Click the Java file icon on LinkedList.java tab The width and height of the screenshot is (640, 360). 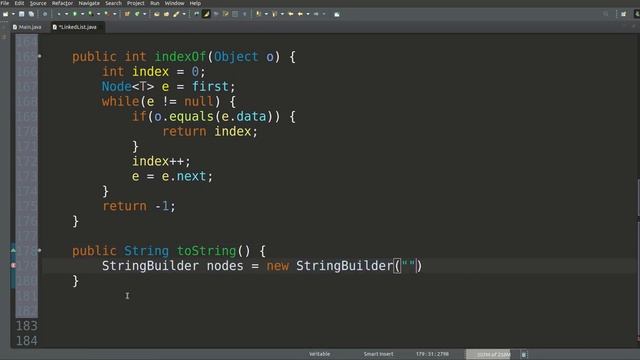(x=55, y=27)
